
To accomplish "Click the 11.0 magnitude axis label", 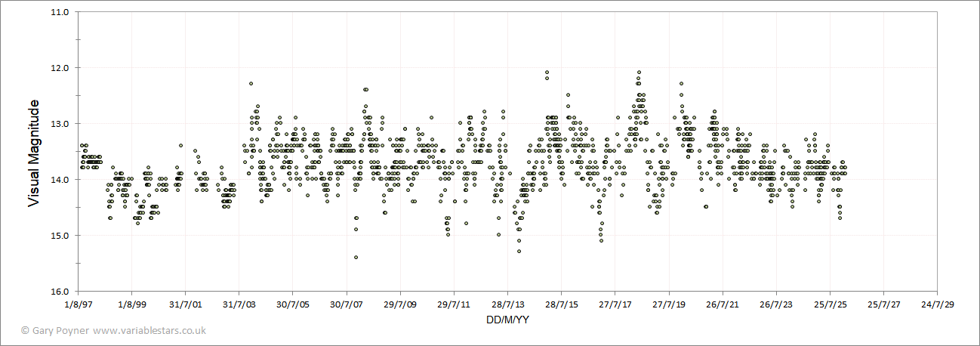I will 60,13.
